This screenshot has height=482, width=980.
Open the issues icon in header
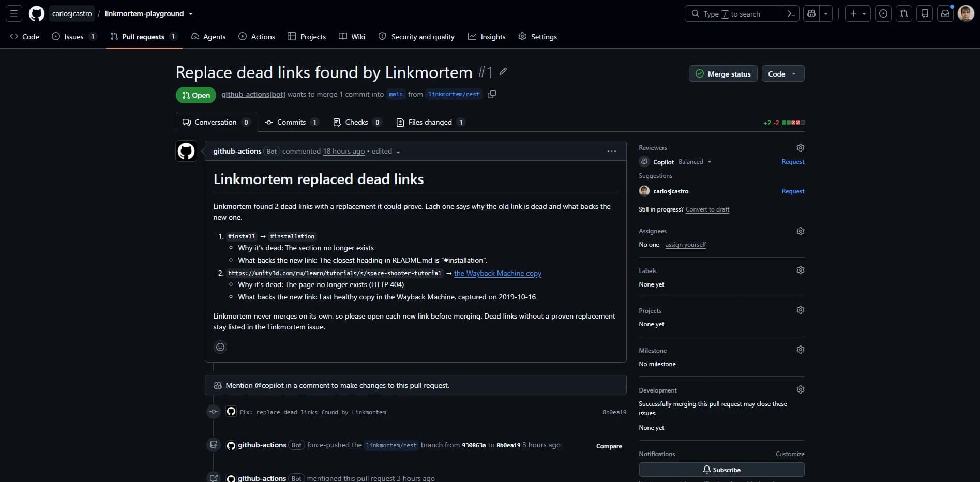(x=883, y=14)
